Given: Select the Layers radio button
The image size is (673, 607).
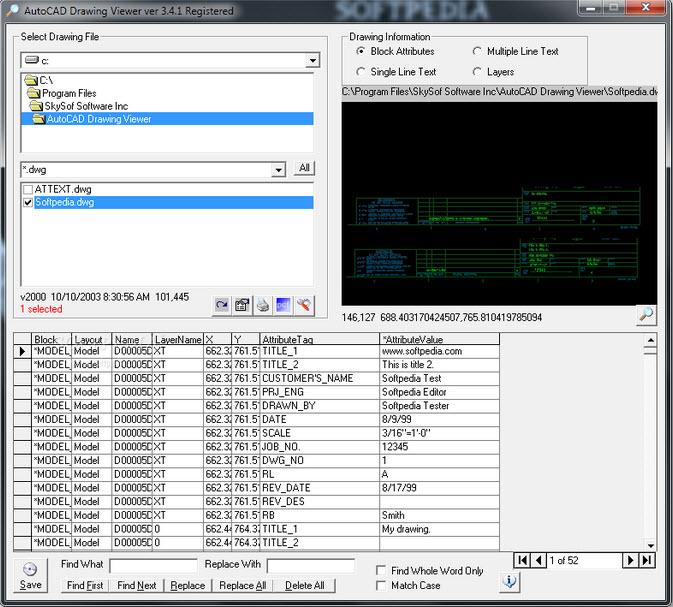Looking at the screenshot, I should [x=477, y=72].
